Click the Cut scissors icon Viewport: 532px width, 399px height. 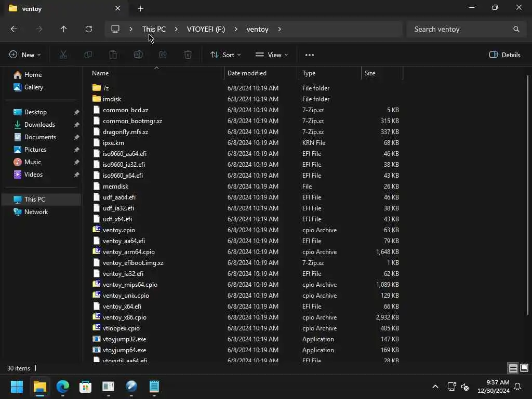(63, 55)
